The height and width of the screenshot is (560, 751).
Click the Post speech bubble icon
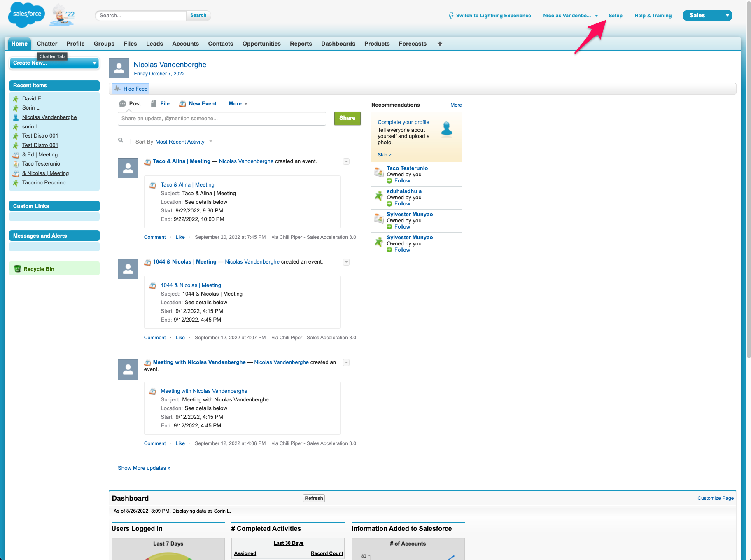click(123, 104)
